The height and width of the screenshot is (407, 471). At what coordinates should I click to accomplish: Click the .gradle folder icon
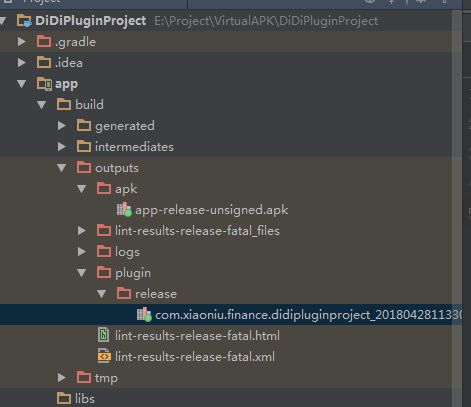(44, 42)
